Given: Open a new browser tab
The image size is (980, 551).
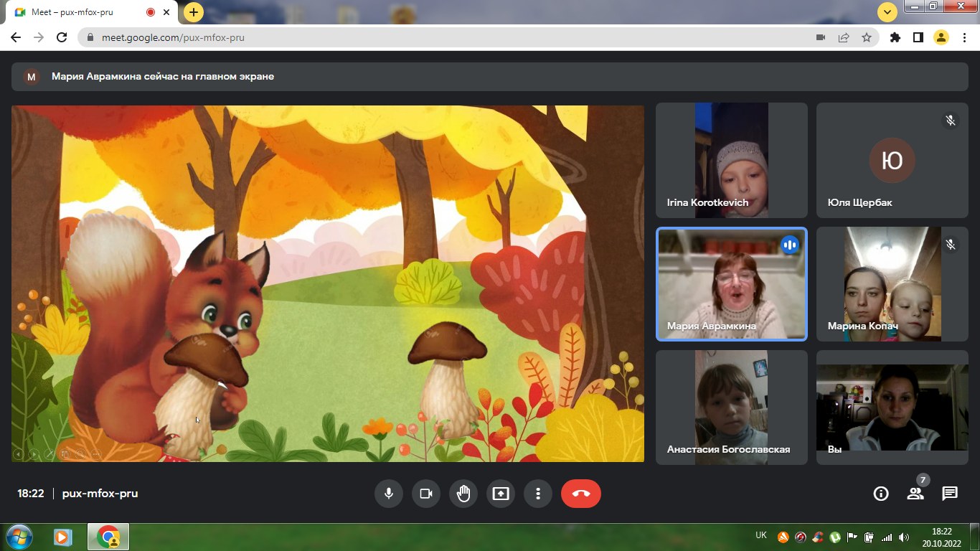Looking at the screenshot, I should (193, 12).
